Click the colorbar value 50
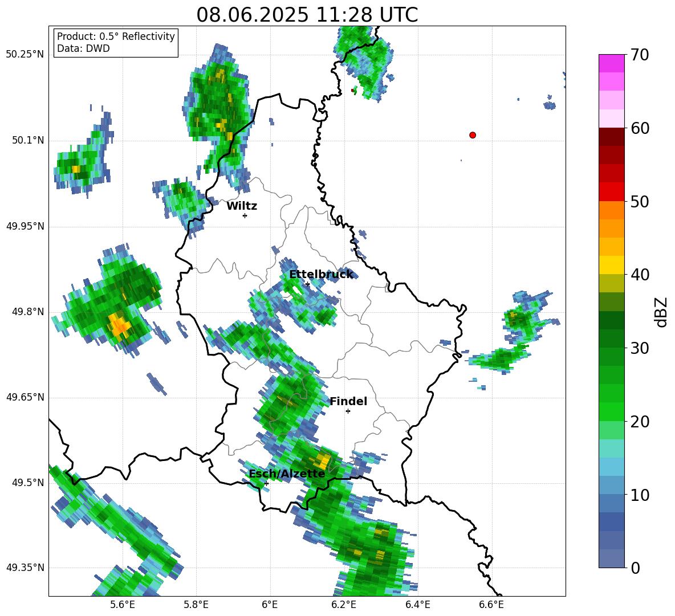The image size is (675, 616). pyautogui.click(x=640, y=201)
